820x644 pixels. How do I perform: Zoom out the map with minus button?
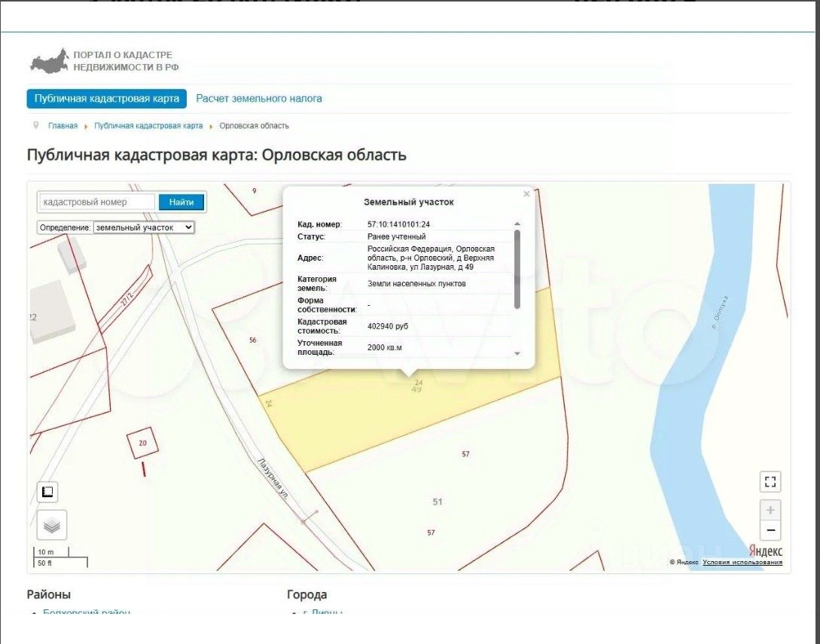pyautogui.click(x=770, y=530)
